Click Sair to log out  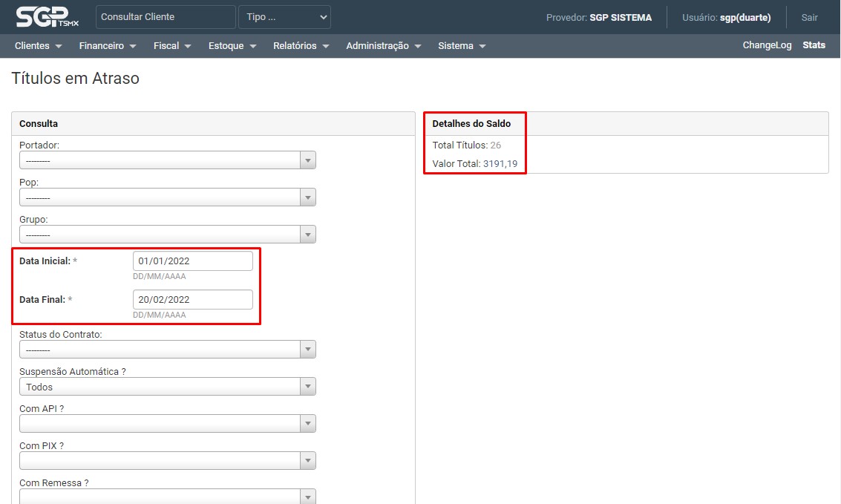[809, 17]
